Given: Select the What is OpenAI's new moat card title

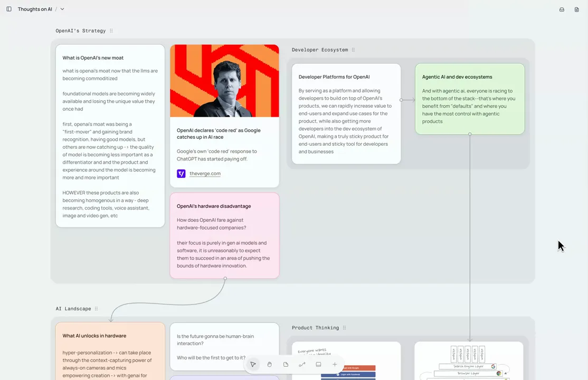Looking at the screenshot, I should coord(93,58).
